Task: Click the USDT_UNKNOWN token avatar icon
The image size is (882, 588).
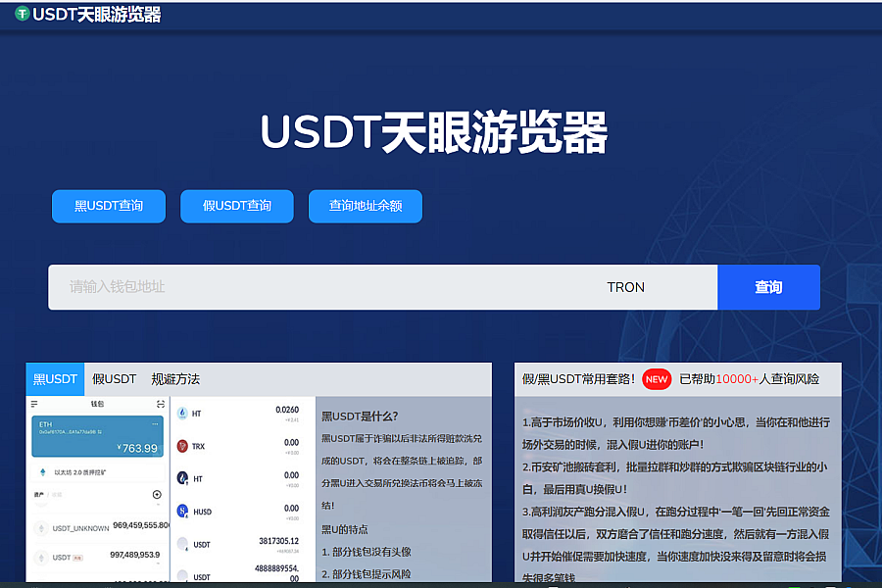Action: pos(41,528)
